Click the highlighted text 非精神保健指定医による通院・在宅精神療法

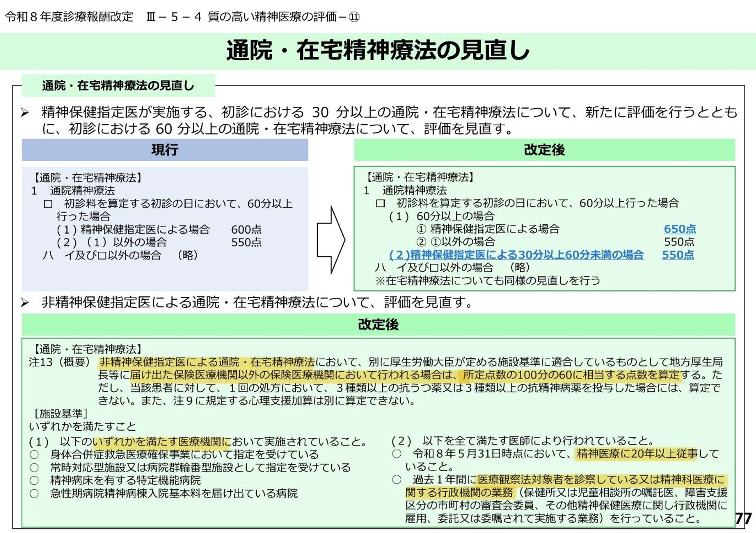click(x=207, y=362)
